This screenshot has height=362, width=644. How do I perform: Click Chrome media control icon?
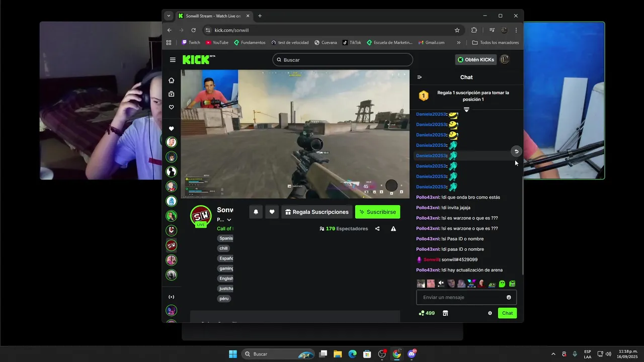tap(492, 30)
